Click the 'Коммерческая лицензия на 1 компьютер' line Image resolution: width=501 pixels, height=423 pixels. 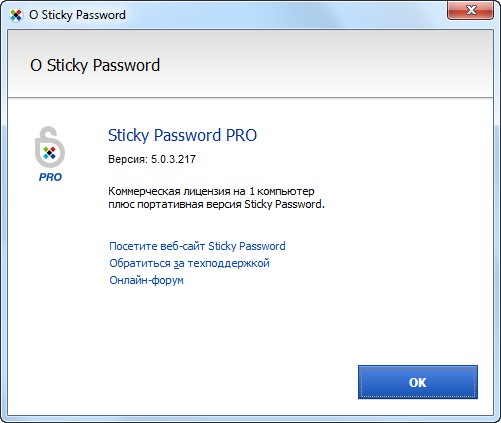pos(211,191)
